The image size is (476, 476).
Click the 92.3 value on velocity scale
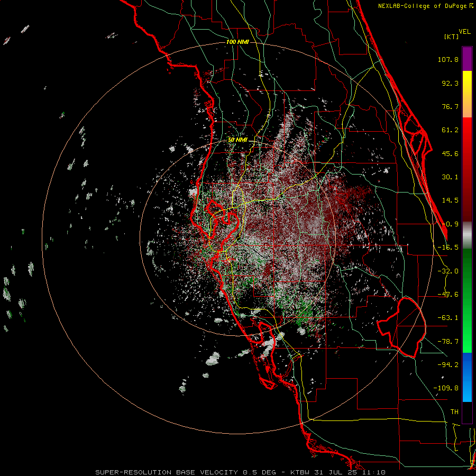450,83
